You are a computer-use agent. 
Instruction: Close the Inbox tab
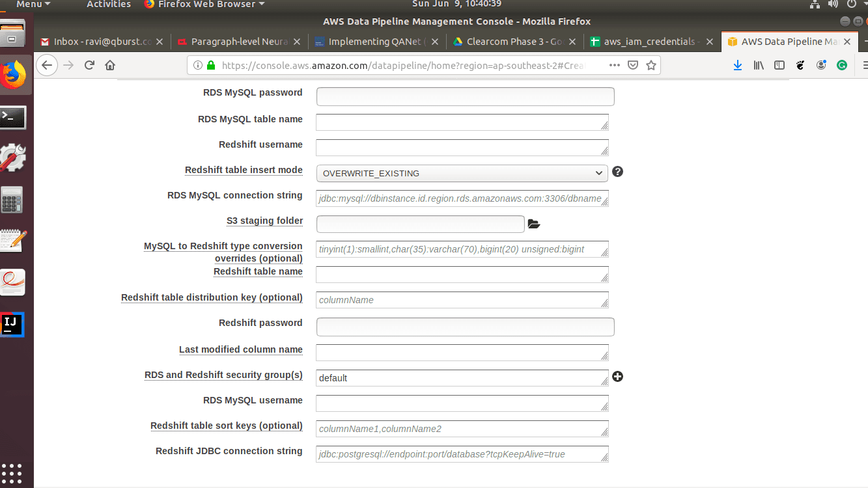pyautogui.click(x=160, y=42)
